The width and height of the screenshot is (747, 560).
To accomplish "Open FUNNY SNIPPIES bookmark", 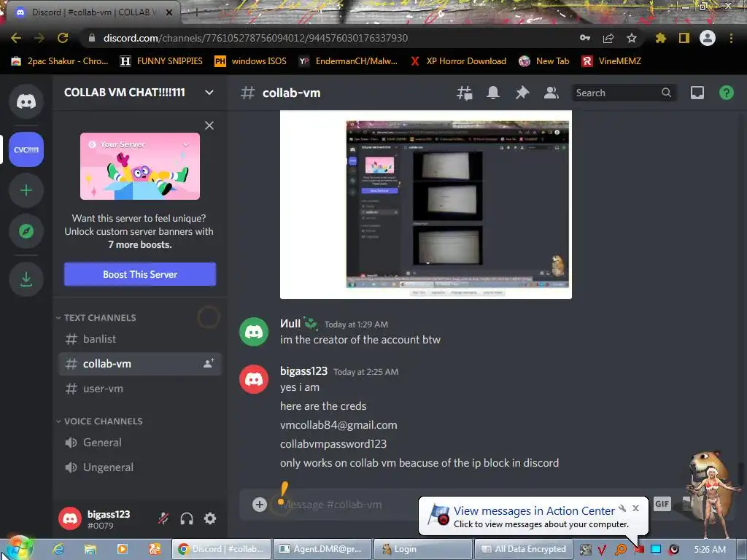I will point(161,61).
